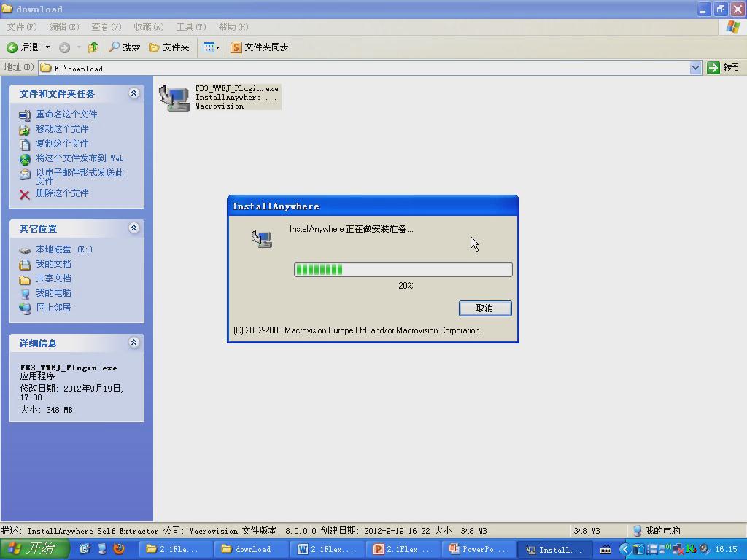Click the InstallAnywhere installer icon in dialog

pos(262,238)
